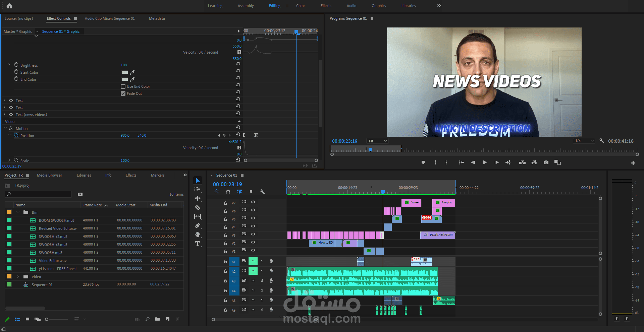This screenshot has width=644, height=332.
Task: Open Program monitor settings wrench
Action: (x=602, y=141)
